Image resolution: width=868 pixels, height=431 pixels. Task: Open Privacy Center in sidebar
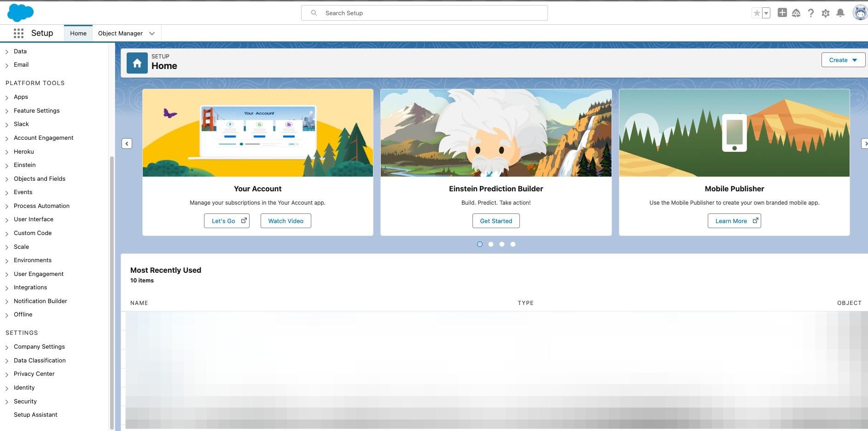pyautogui.click(x=34, y=374)
